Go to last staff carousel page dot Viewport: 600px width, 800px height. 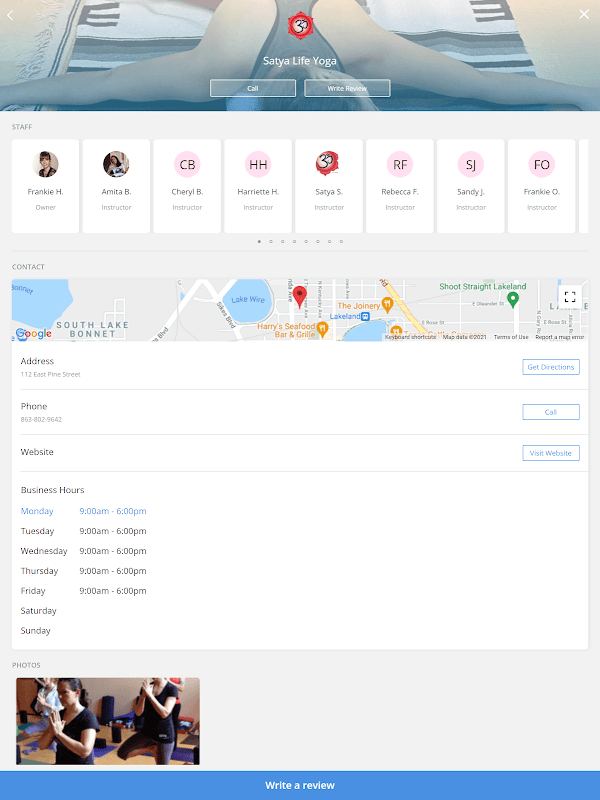point(341,241)
